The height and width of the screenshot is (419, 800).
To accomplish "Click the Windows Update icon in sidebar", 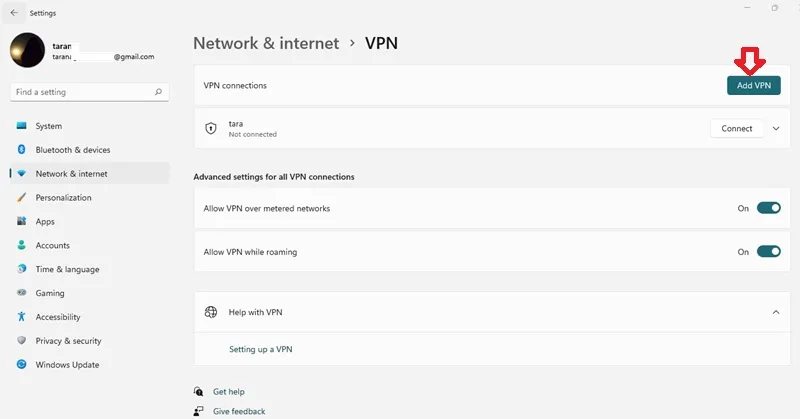I will click(x=21, y=364).
